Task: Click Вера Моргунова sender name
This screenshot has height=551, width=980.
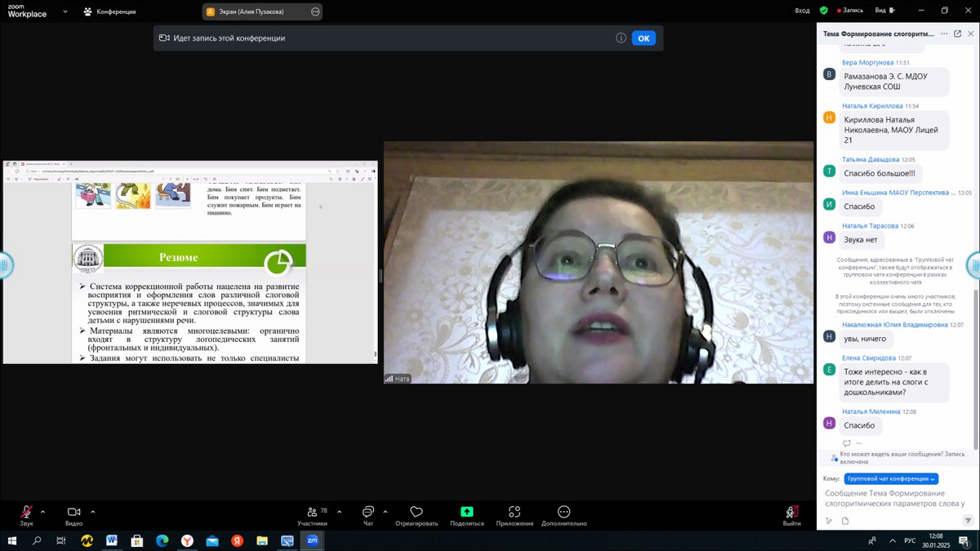Action: point(867,63)
